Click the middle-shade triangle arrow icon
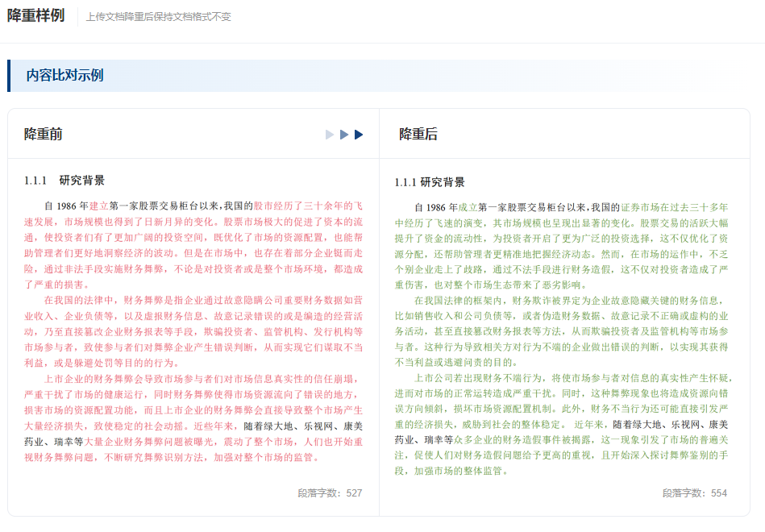 [x=344, y=135]
